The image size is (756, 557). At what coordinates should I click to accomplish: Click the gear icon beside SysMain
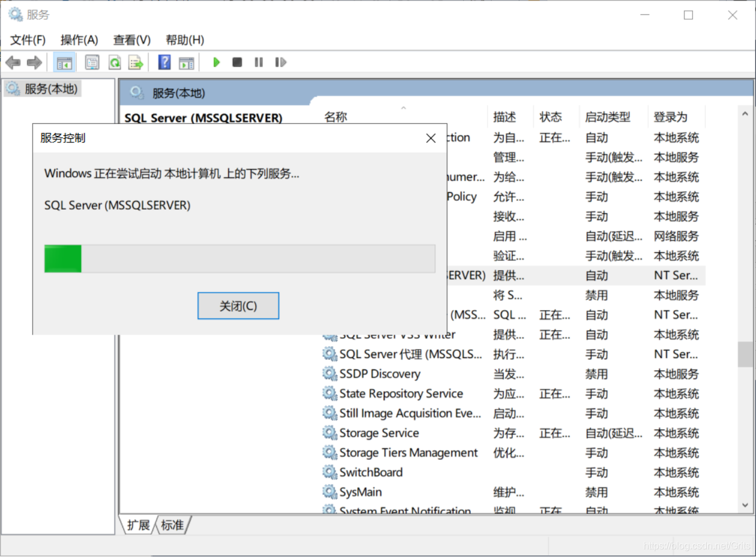pos(330,492)
